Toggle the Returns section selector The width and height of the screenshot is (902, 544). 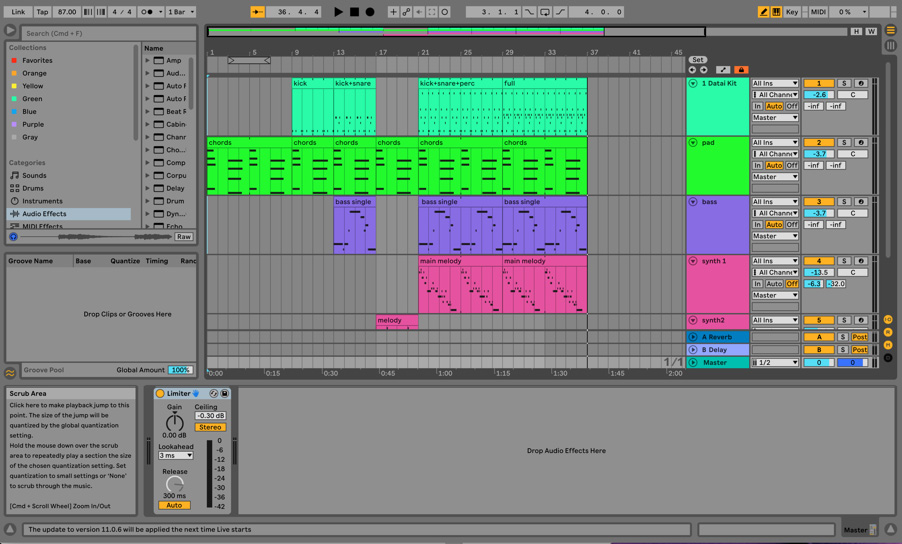point(888,332)
